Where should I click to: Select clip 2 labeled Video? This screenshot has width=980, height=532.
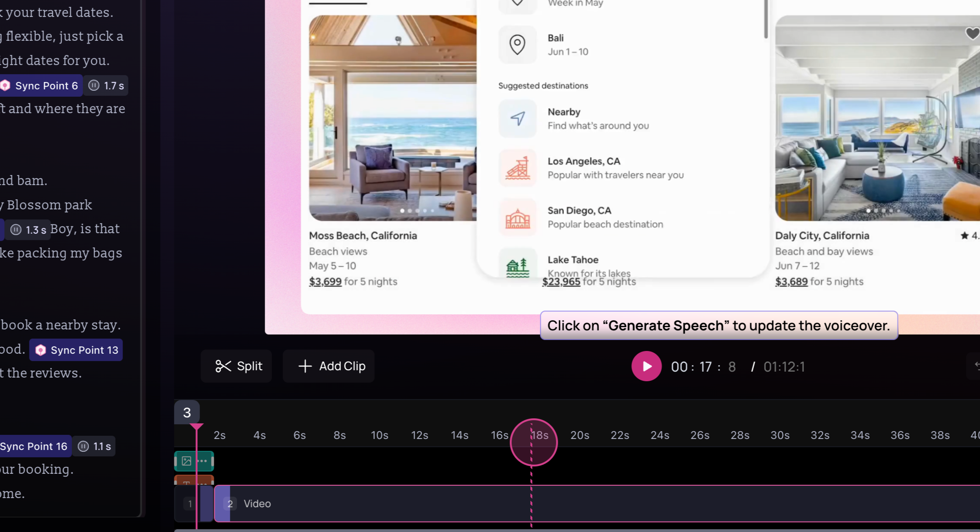(x=596, y=504)
